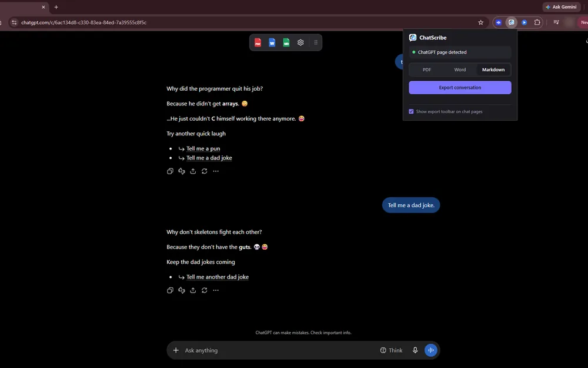Click the microphone dictation icon

pos(415,350)
